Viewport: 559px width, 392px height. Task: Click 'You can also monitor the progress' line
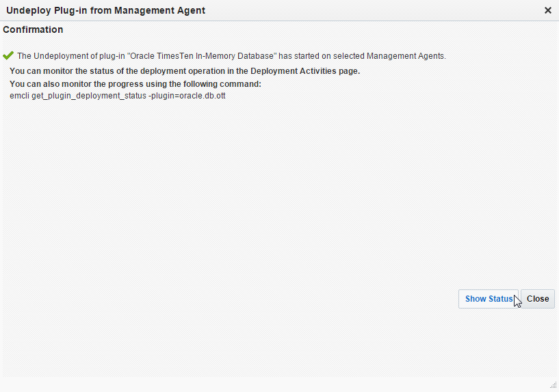coord(135,84)
